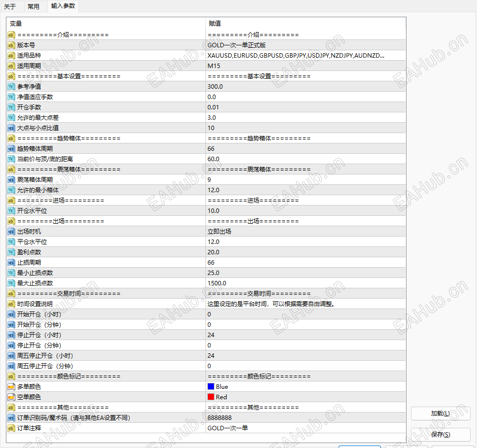Screen dimensions: 477x448
Task: Click the integer icon beside 大点与小点比值
Action: click(11, 128)
